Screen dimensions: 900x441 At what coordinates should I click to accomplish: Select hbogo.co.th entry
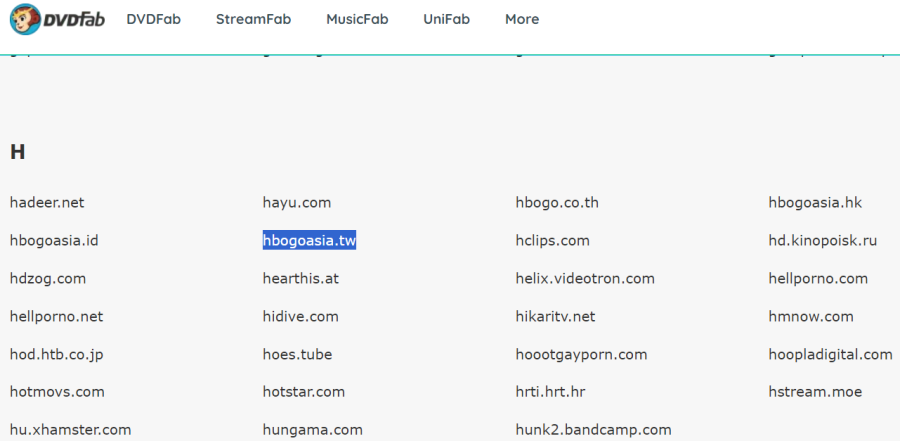click(x=557, y=203)
